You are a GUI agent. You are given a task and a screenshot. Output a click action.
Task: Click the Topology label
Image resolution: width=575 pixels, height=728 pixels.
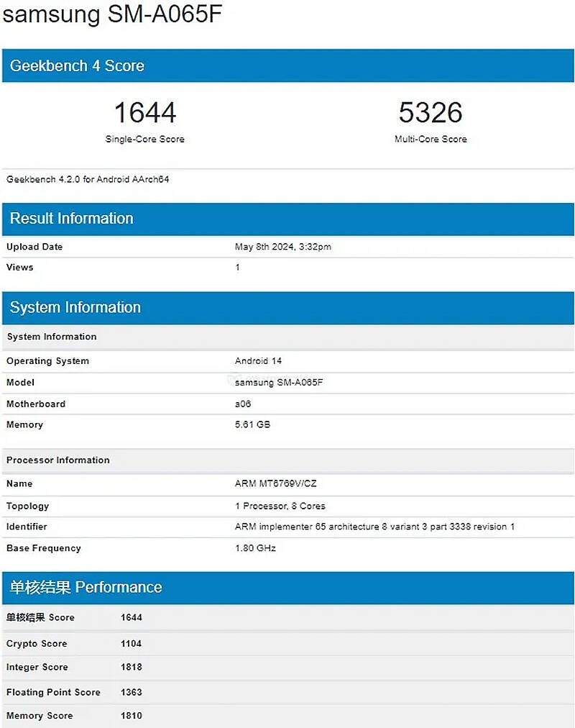(x=27, y=506)
